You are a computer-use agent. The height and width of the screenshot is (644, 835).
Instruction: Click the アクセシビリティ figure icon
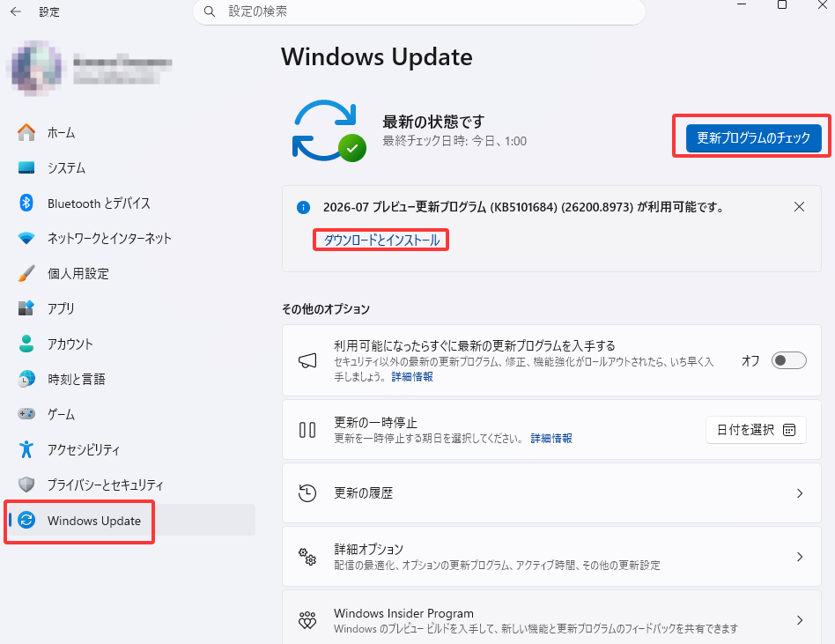(x=26, y=449)
